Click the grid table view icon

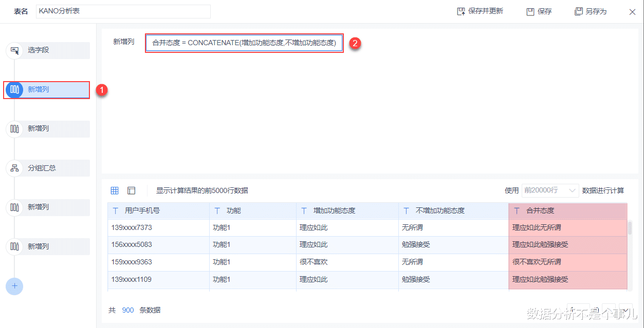114,190
